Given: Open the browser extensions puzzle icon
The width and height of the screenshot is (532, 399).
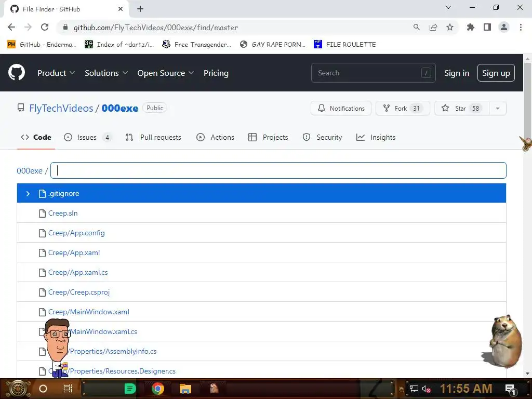Looking at the screenshot, I should [470, 27].
